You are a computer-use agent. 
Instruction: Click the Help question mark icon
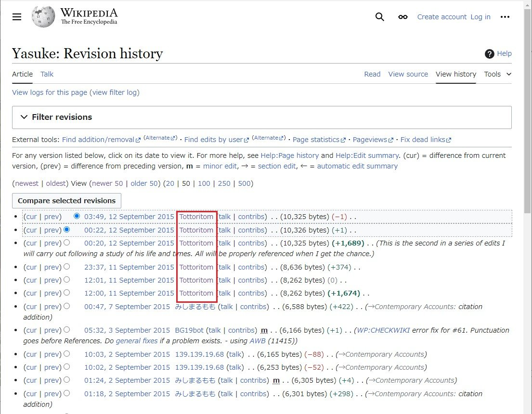[x=490, y=54]
